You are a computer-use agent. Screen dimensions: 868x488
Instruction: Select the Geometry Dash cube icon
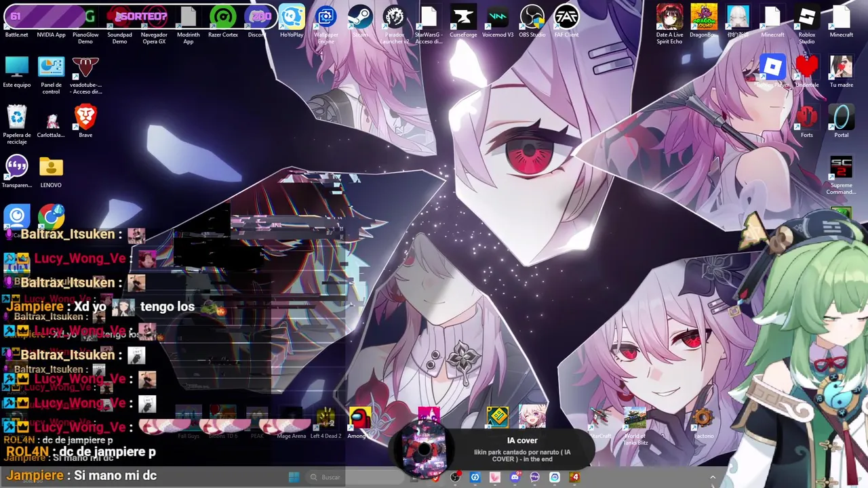click(x=497, y=418)
